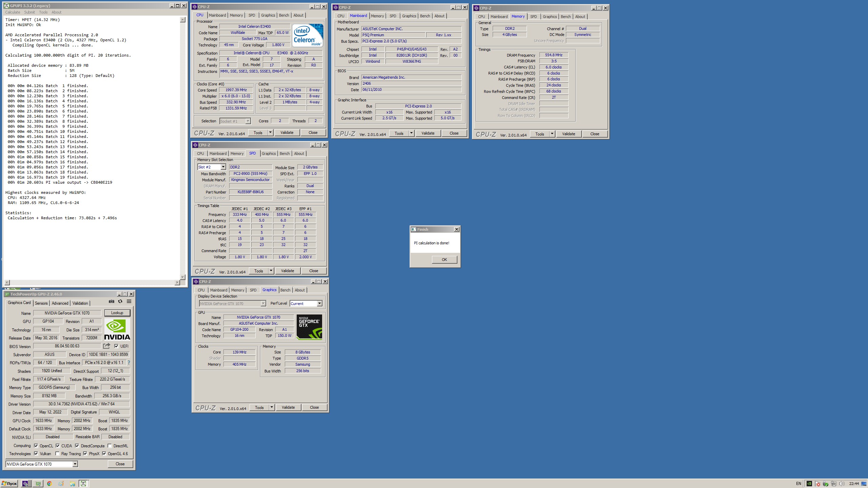Screen dimensions: 868x488
Task: Click the EN language indicator in taskbar
Action: 798,484
